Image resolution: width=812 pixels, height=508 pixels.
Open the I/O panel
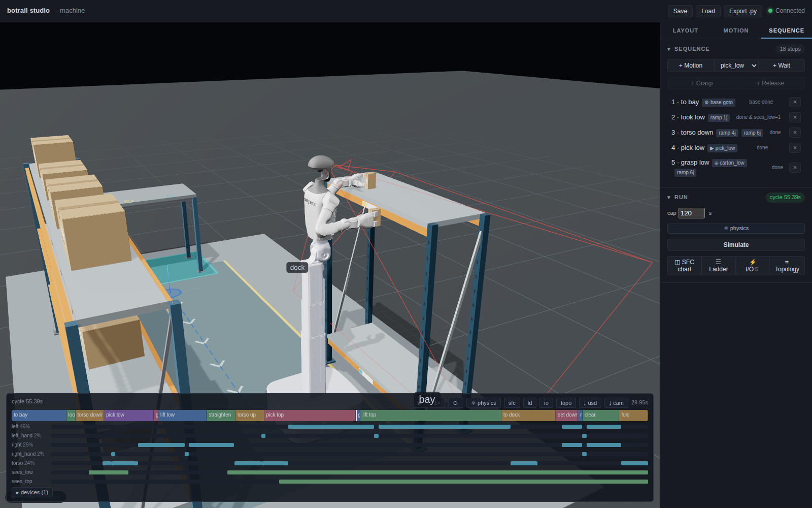(x=752, y=266)
